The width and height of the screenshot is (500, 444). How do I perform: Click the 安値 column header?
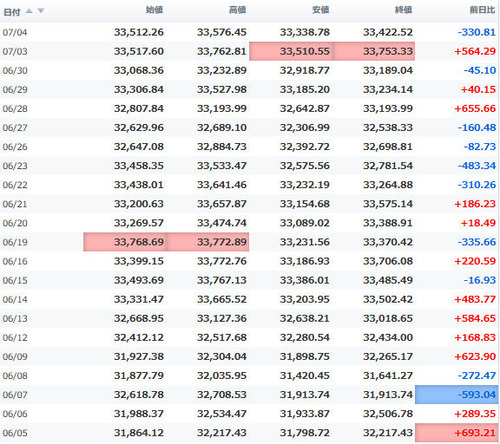click(320, 10)
